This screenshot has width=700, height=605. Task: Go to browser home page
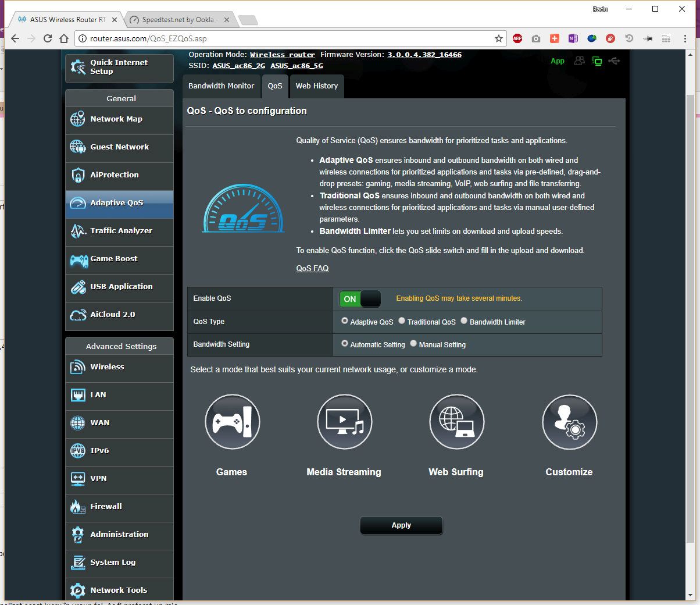64,38
